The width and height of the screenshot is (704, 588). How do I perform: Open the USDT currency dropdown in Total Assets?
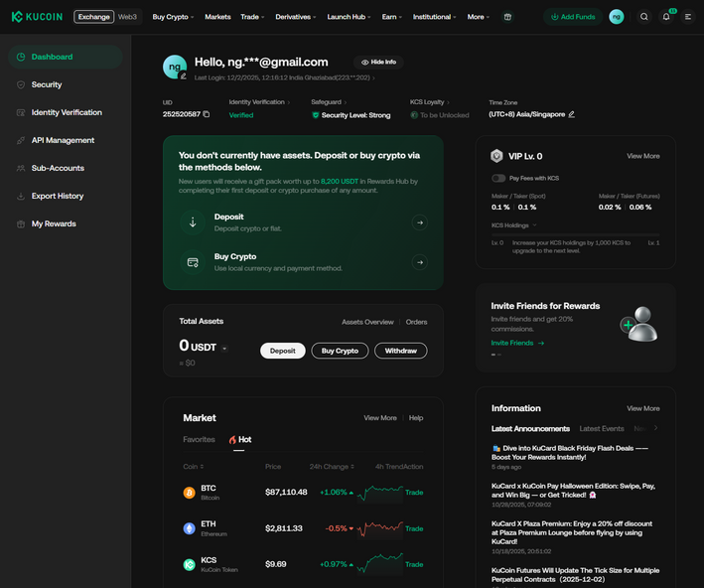(x=224, y=348)
